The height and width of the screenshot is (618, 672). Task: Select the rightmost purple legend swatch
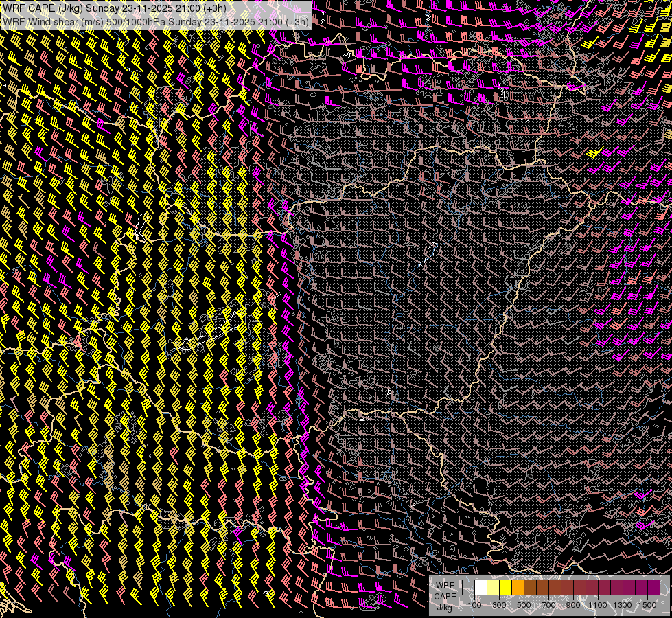tap(653, 587)
